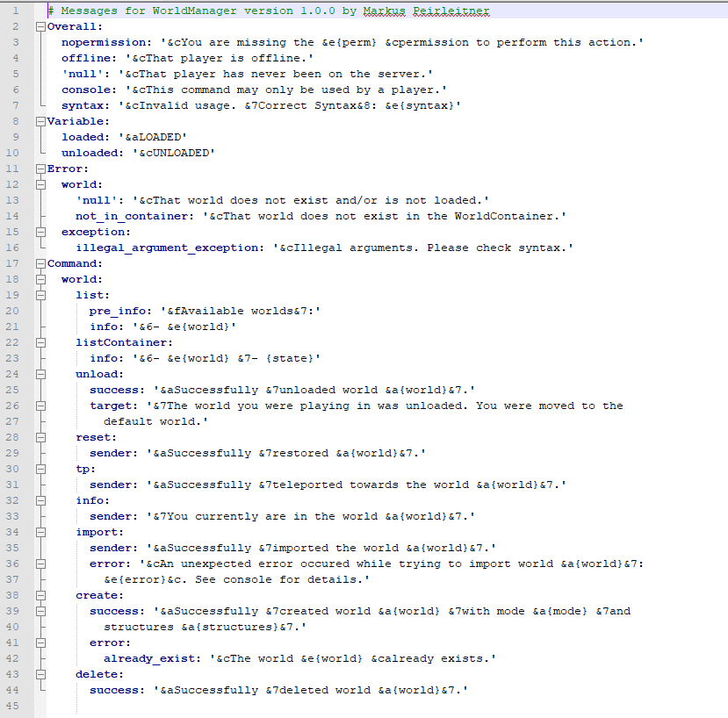Click 'teleported' word on line 31
This screenshot has height=718, width=728.
tap(306, 485)
